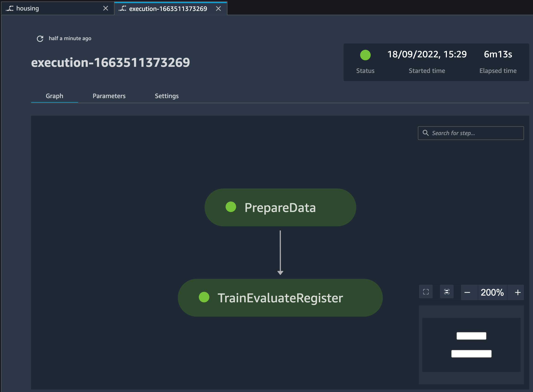The width and height of the screenshot is (533, 392).
Task: Click the 200% zoom level display
Action: (492, 292)
